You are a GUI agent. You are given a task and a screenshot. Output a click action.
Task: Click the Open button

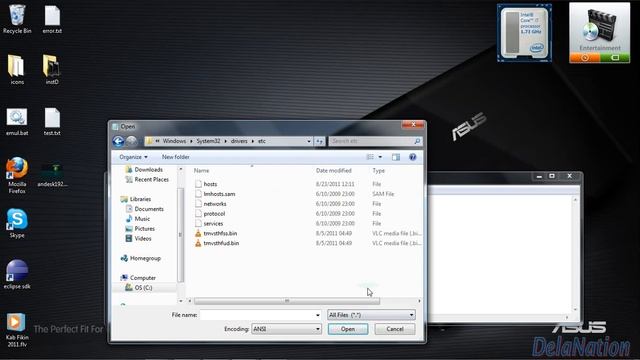[348, 329]
